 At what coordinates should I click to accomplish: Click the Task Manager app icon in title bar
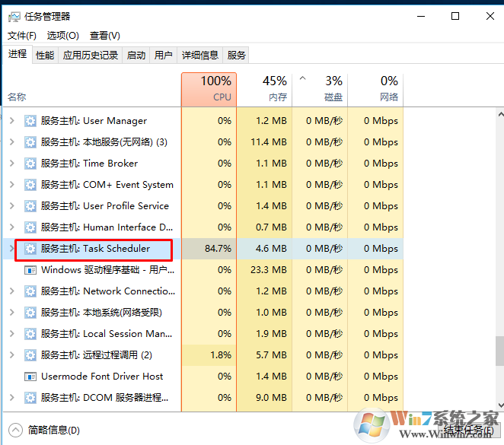point(13,16)
